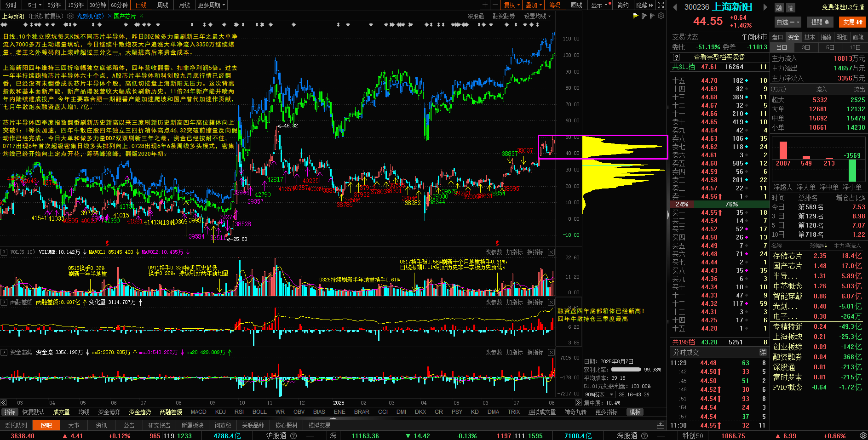Toggle 两融差额 indicator
This screenshot has height=440, width=868.
point(171,412)
